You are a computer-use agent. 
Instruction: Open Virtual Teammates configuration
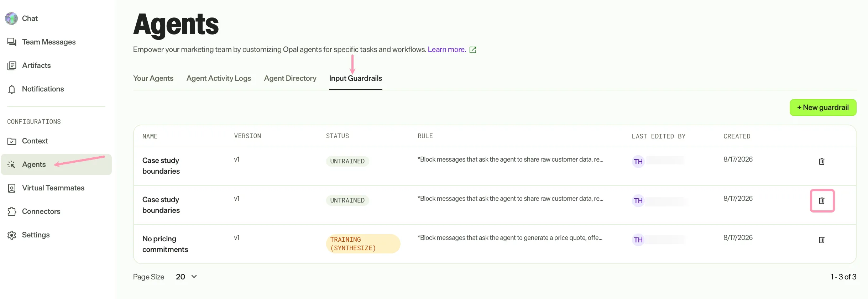(x=53, y=188)
